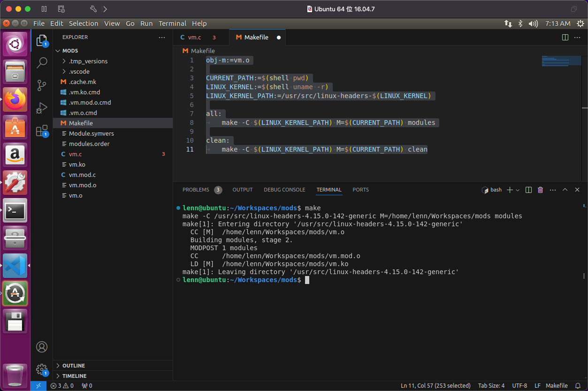Click the volume icon in system tray

533,23
